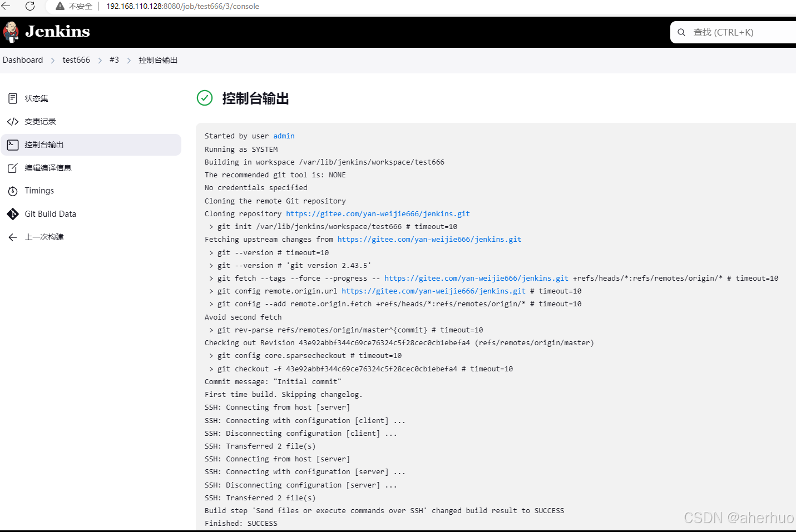The height and width of the screenshot is (532, 796).
Task: Click 'Running as SYSTEM' log line
Action: pyautogui.click(x=241, y=149)
